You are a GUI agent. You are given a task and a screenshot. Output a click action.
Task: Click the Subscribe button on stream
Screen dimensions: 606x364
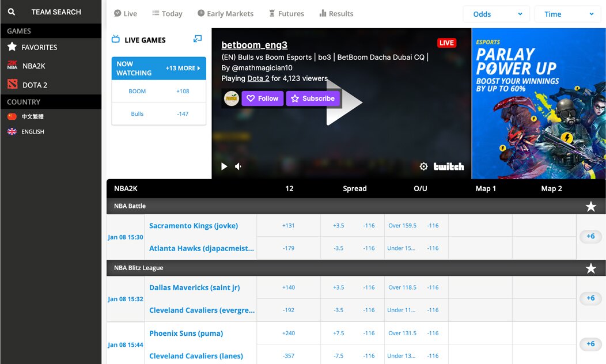[313, 98]
